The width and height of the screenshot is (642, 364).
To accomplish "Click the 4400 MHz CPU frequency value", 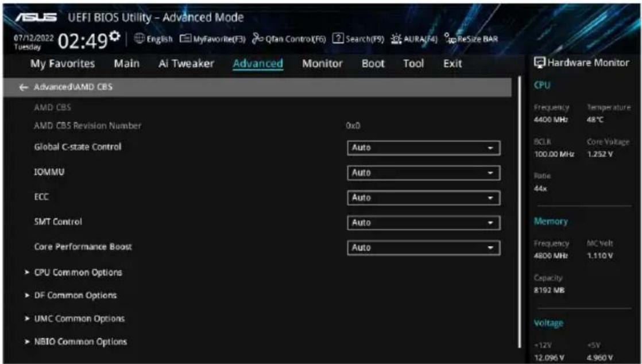I will (551, 120).
